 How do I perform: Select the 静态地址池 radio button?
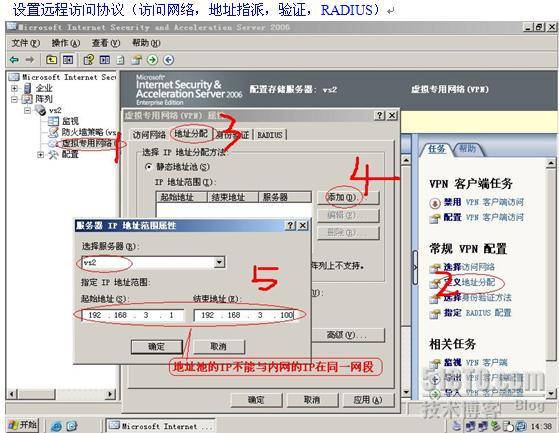point(149,167)
